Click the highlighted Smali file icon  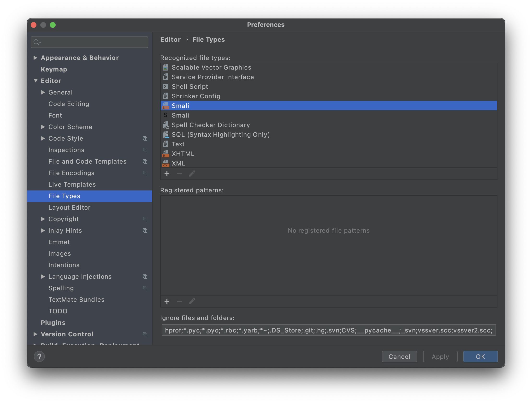(x=166, y=106)
